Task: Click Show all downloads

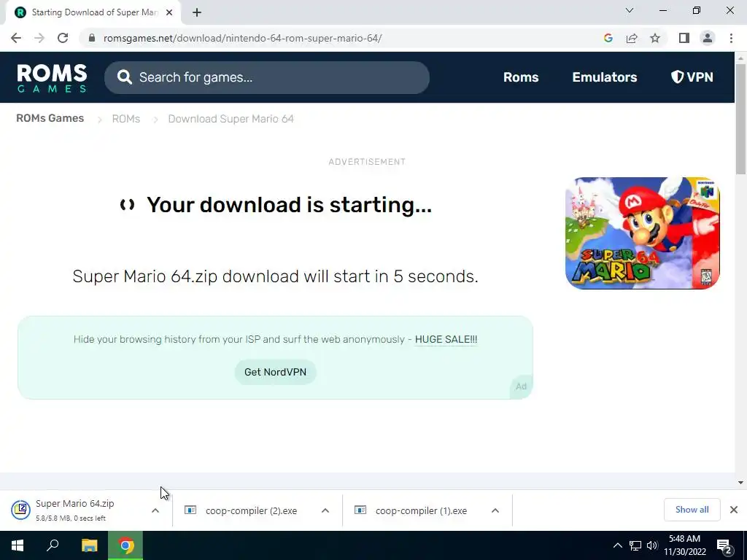Action: click(x=692, y=510)
